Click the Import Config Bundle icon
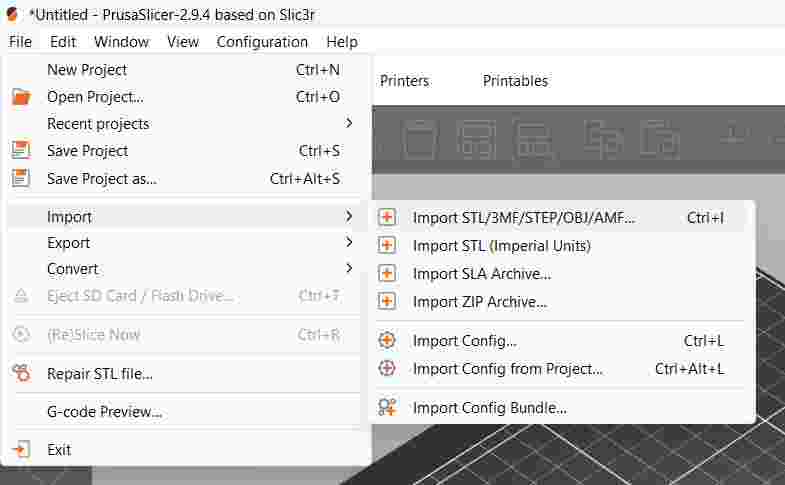 [x=387, y=407]
